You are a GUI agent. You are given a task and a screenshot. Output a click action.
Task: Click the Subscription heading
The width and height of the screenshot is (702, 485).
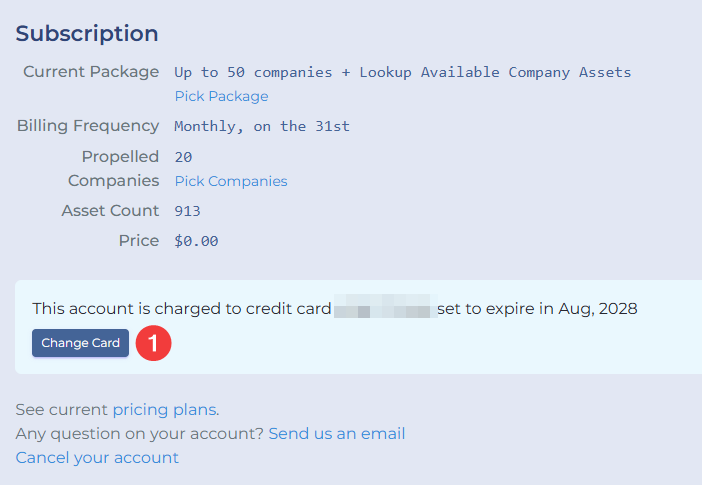tap(87, 34)
